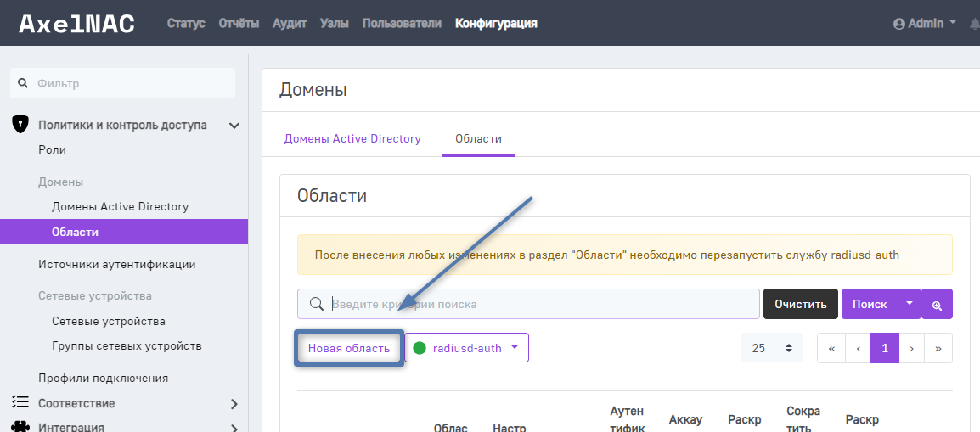Click the Аутентифик column header
Viewport: 980px width, 432px height.
click(626, 418)
